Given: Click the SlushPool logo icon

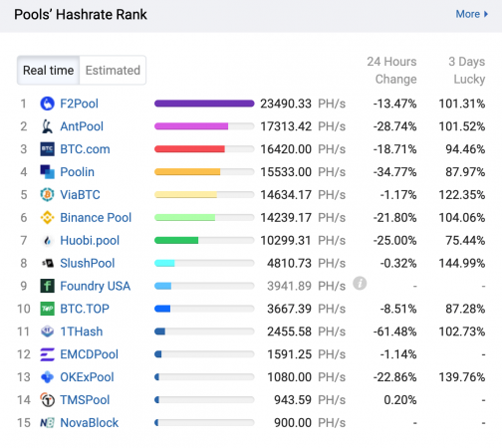Looking at the screenshot, I should click(48, 263).
